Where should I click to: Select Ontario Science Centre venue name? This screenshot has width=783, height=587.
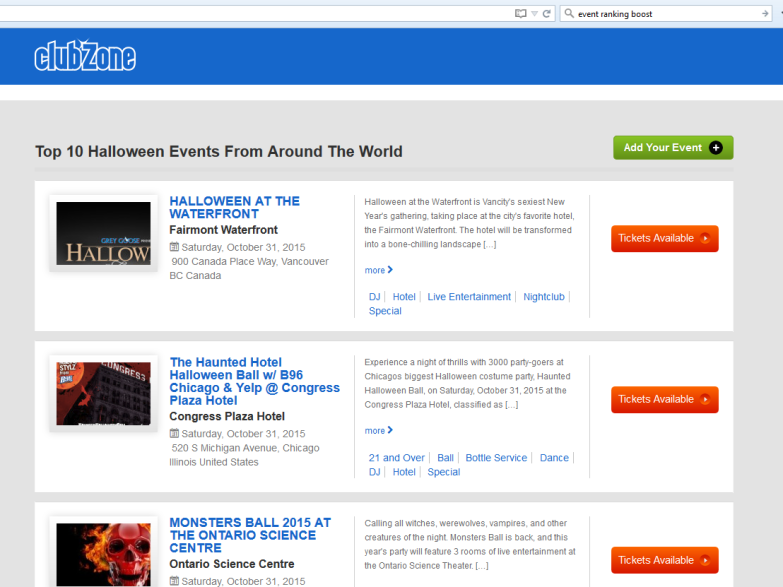pyautogui.click(x=232, y=564)
